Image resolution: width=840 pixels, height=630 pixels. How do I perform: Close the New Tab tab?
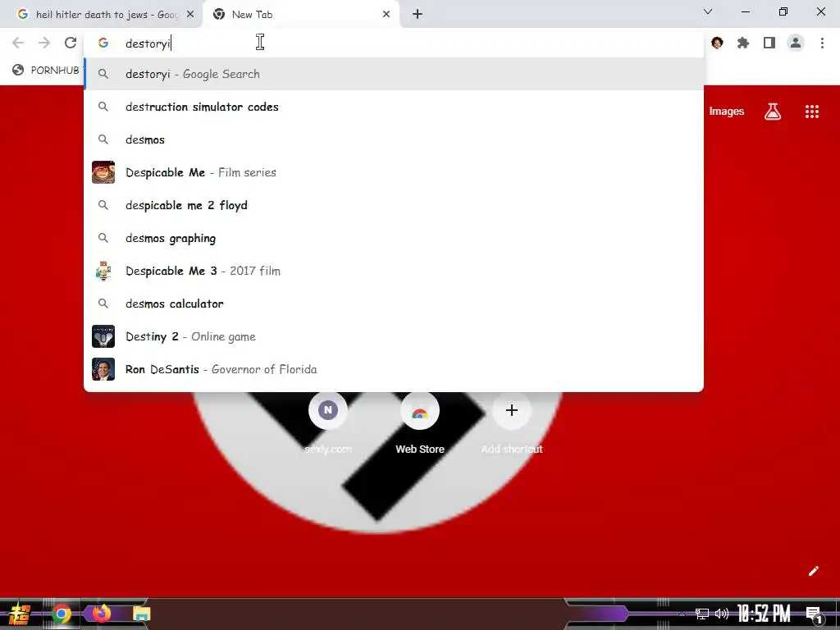[x=386, y=15]
